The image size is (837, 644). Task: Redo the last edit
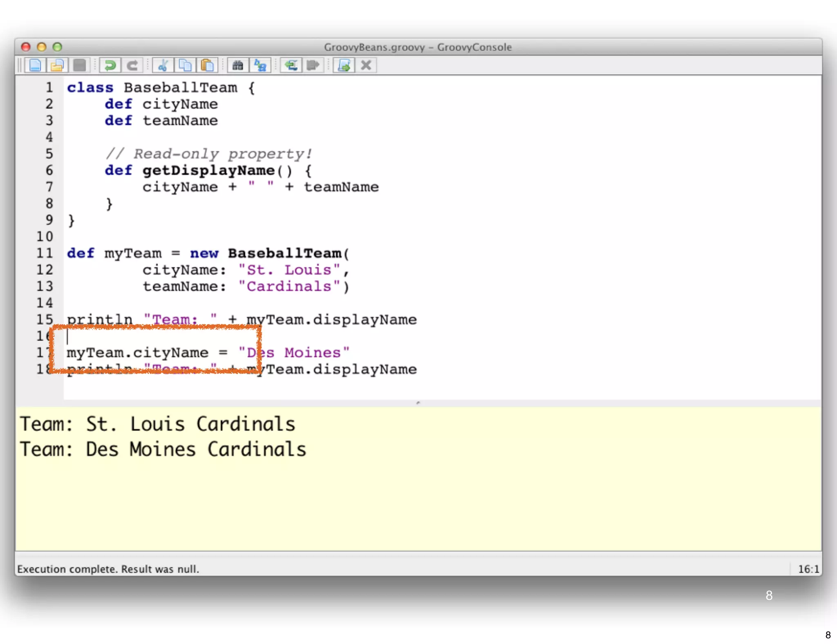click(x=132, y=65)
